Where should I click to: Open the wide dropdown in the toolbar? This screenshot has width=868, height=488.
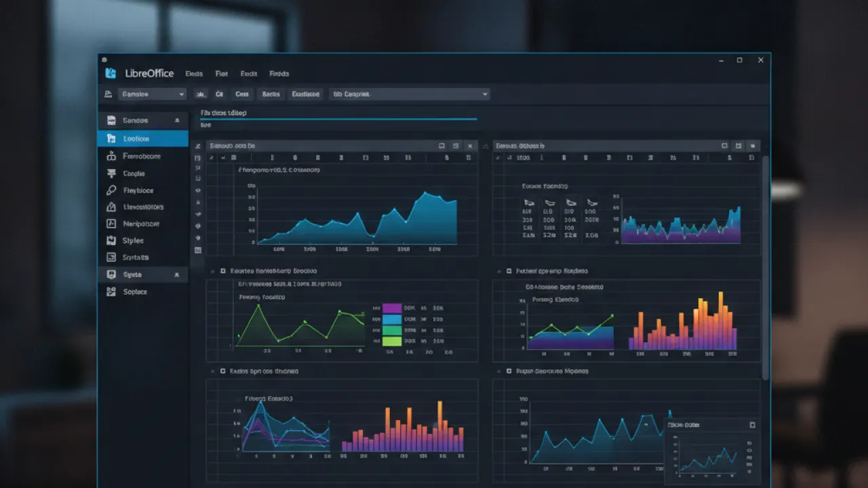tap(410, 94)
